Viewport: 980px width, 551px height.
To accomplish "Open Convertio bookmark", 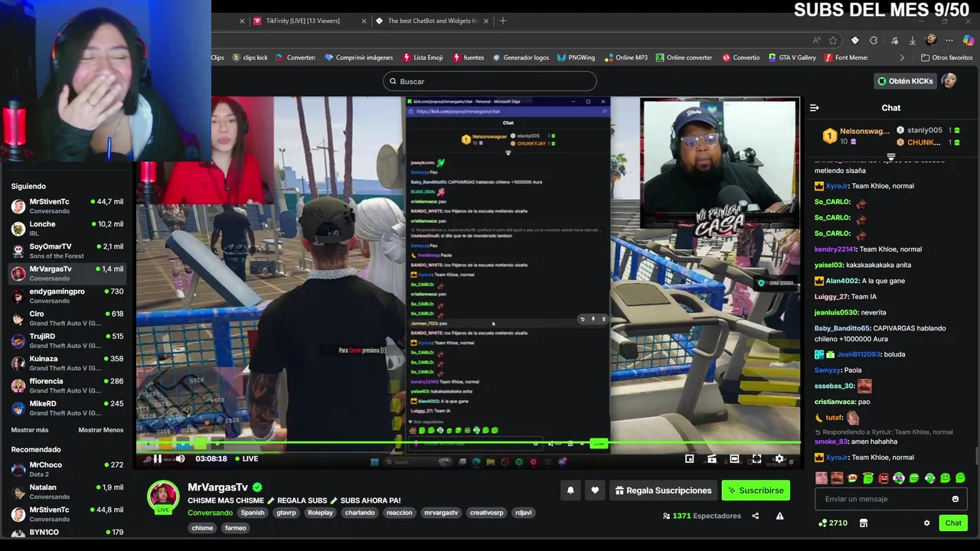I will tap(740, 57).
